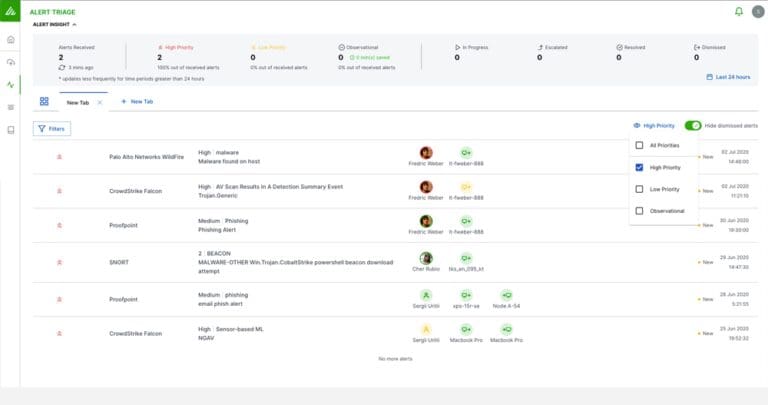Uncheck the High Priority checkbox
Screen dimensions: 768x405
point(639,167)
